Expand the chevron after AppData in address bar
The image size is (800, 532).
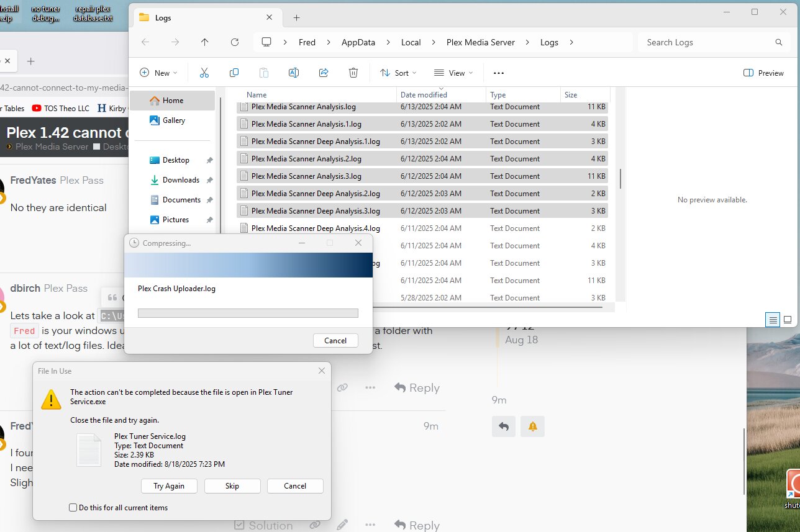pyautogui.click(x=388, y=42)
